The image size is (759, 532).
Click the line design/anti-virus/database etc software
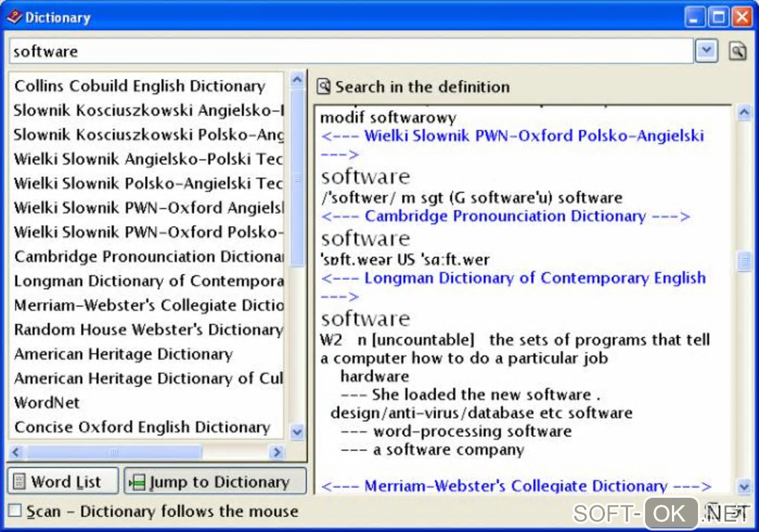[x=481, y=413]
